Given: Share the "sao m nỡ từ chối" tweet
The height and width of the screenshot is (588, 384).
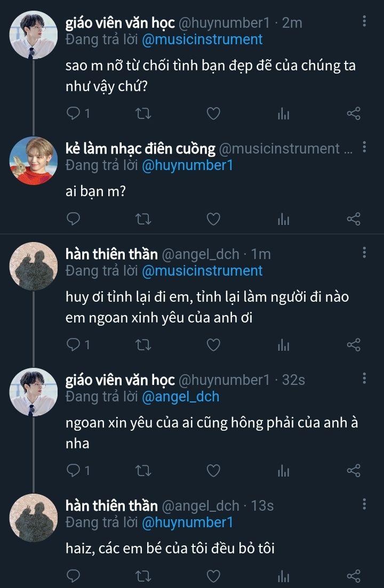Looking at the screenshot, I should [x=354, y=113].
